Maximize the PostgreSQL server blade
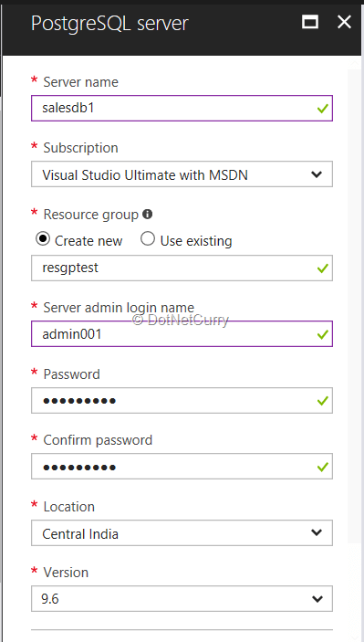The height and width of the screenshot is (642, 364). (310, 22)
